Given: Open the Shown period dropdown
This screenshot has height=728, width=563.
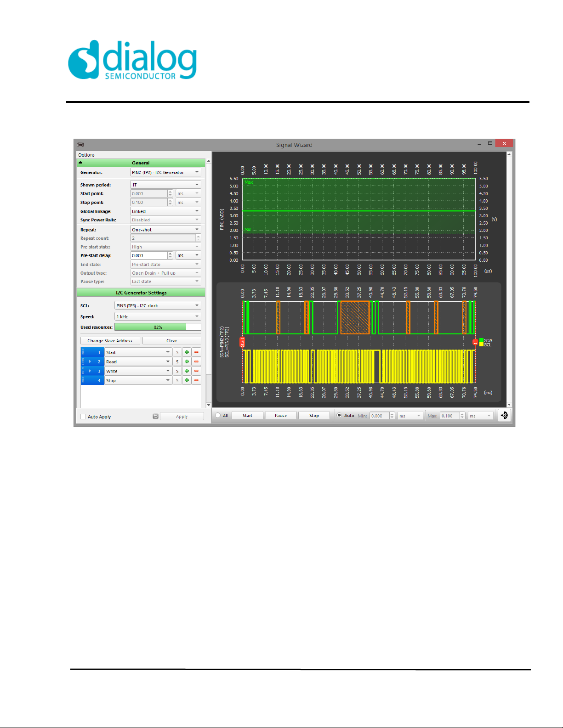Looking at the screenshot, I should 165,185.
